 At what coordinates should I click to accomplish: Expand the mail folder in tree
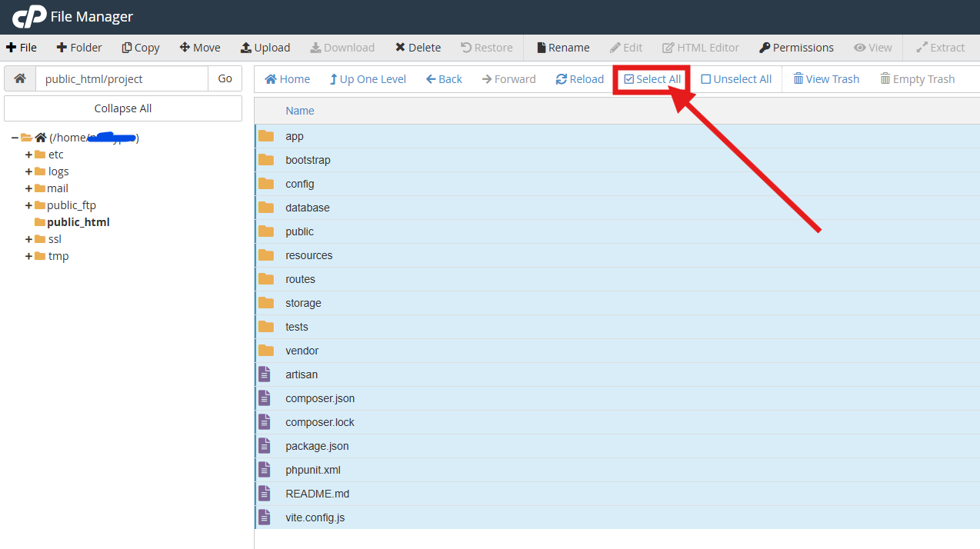coord(28,188)
